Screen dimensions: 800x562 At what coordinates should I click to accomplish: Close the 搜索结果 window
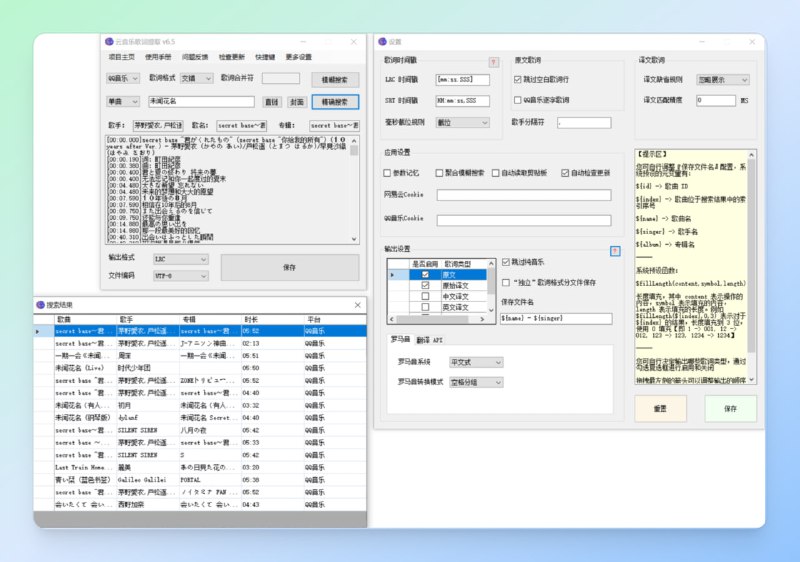point(357,305)
